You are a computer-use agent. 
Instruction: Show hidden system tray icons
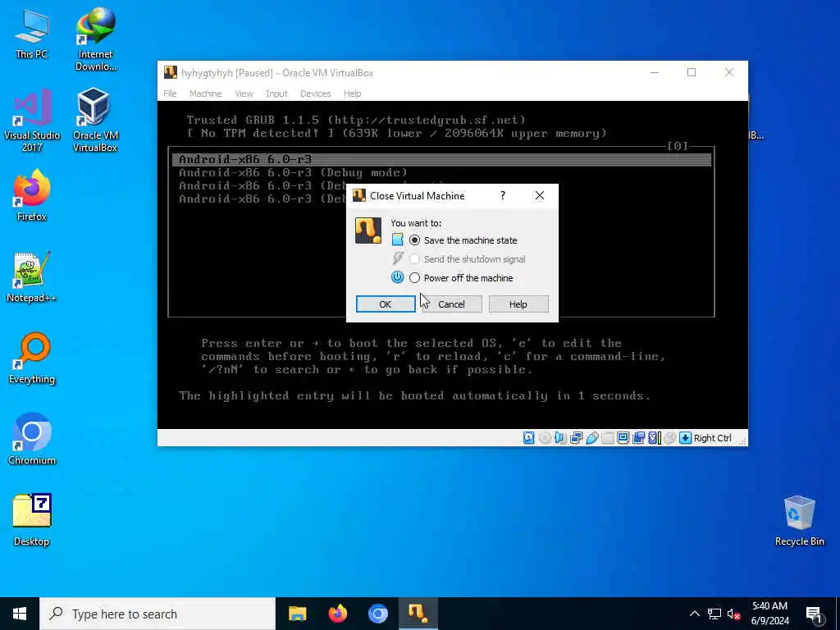[694, 614]
